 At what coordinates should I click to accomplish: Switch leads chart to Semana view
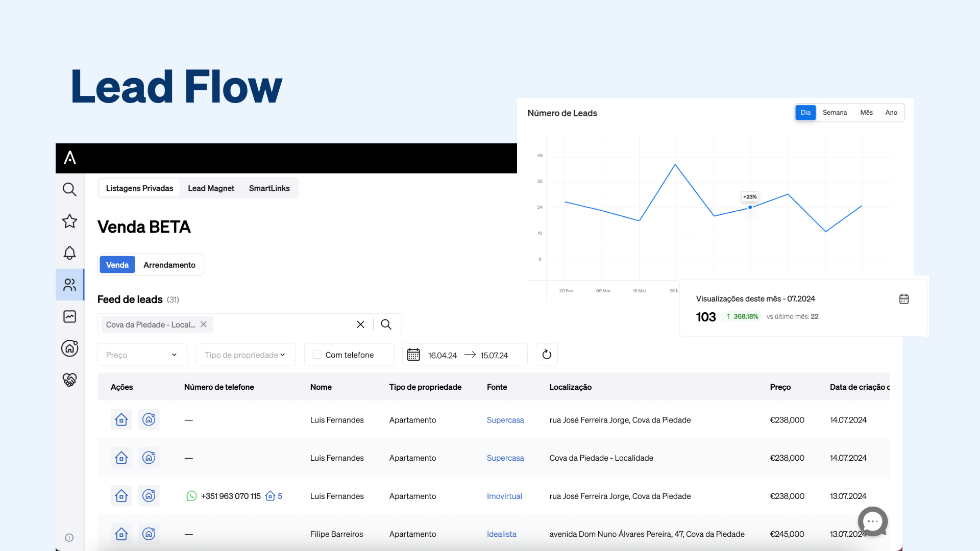click(x=835, y=112)
